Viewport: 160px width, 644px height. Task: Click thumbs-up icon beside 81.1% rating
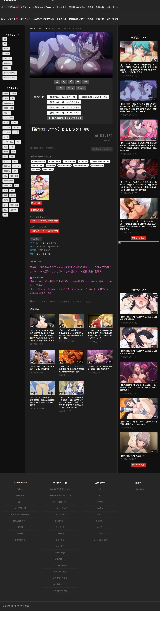tap(97, 135)
